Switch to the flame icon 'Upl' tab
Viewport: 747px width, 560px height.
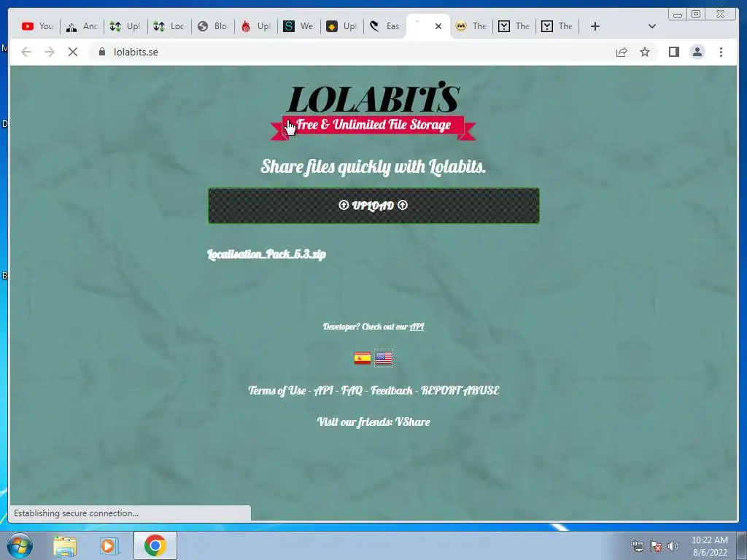[x=256, y=26]
